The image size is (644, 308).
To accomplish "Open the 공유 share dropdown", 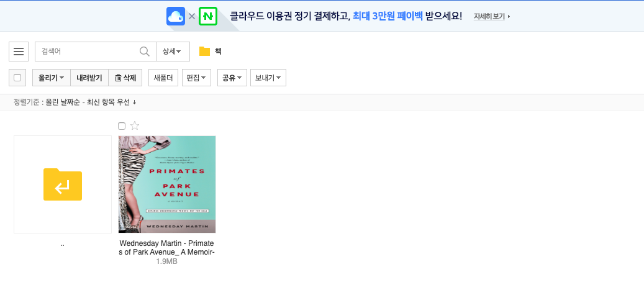I will click(x=232, y=78).
